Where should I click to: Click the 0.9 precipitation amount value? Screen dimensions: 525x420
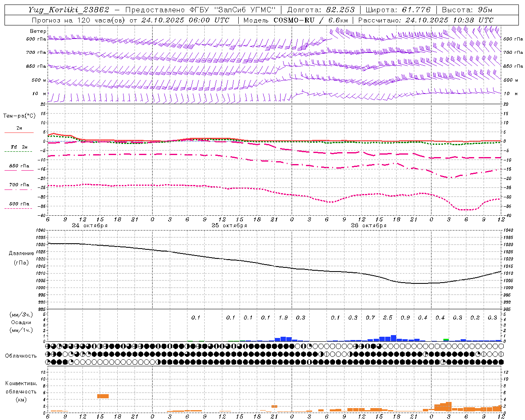coord(405,317)
